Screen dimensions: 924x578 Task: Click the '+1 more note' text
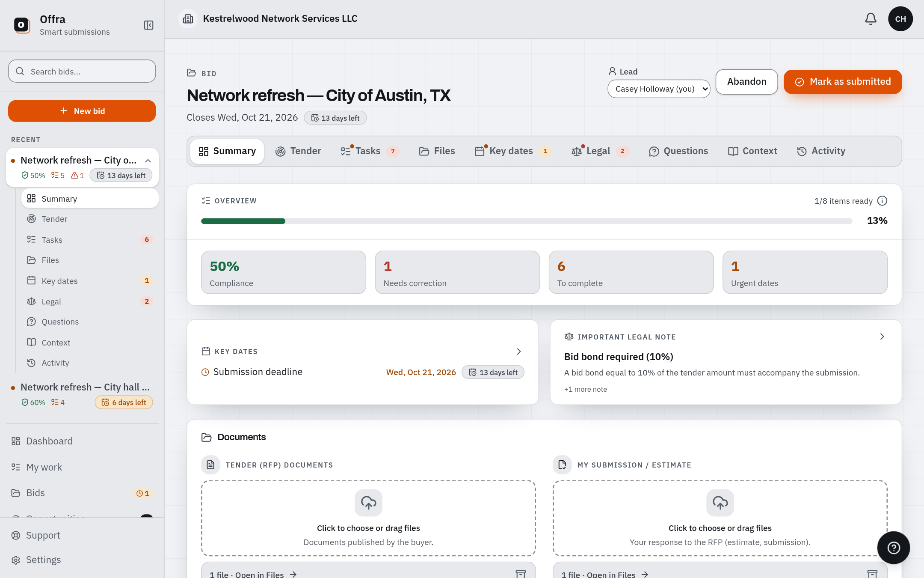click(x=585, y=389)
